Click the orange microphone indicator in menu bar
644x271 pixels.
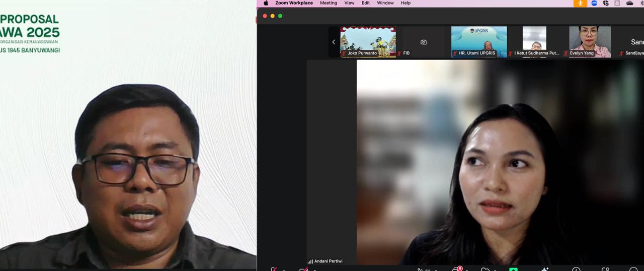(580, 3)
